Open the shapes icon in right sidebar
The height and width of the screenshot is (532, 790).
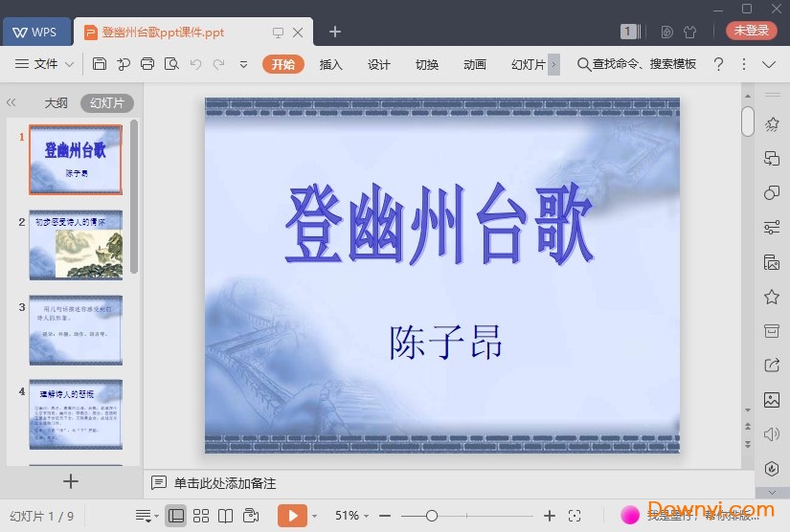tap(772, 192)
